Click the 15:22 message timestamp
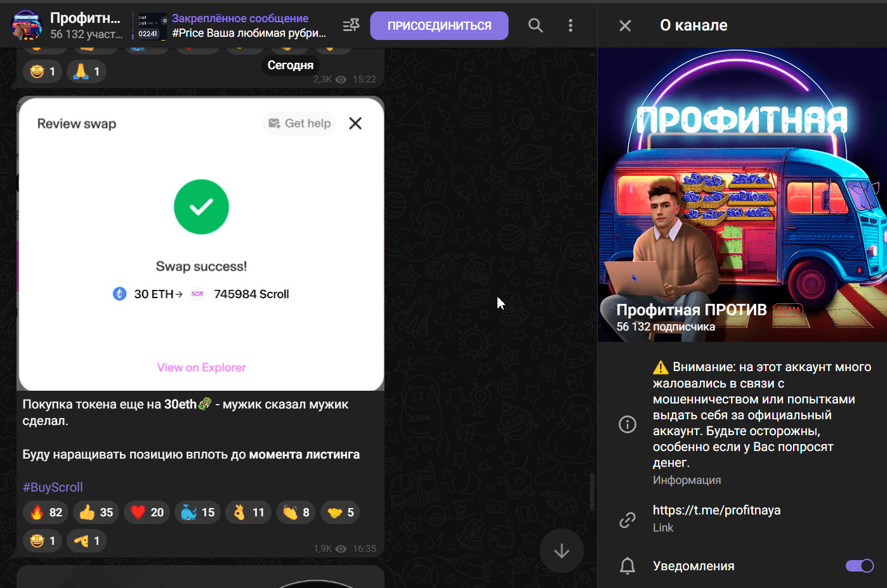Screen dimensions: 887x588 [x=364, y=79]
